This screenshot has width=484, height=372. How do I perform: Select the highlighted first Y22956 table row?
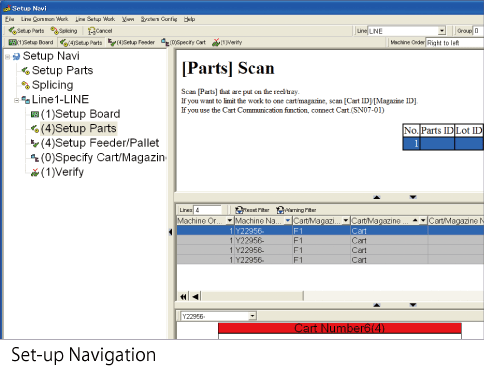tap(330, 231)
